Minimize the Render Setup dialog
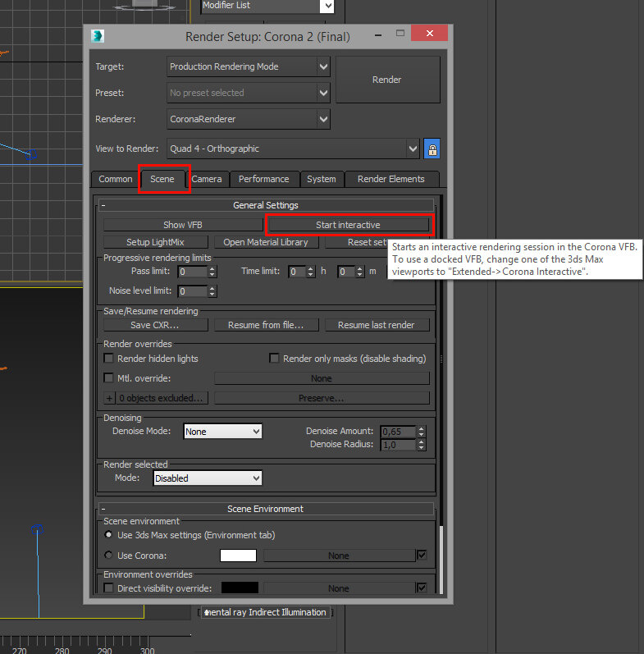Screen dimensions: 644x654 (x=378, y=35)
